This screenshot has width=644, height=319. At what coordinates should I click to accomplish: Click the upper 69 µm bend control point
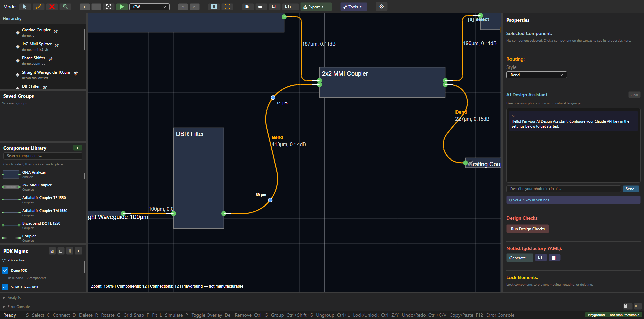[x=273, y=98]
